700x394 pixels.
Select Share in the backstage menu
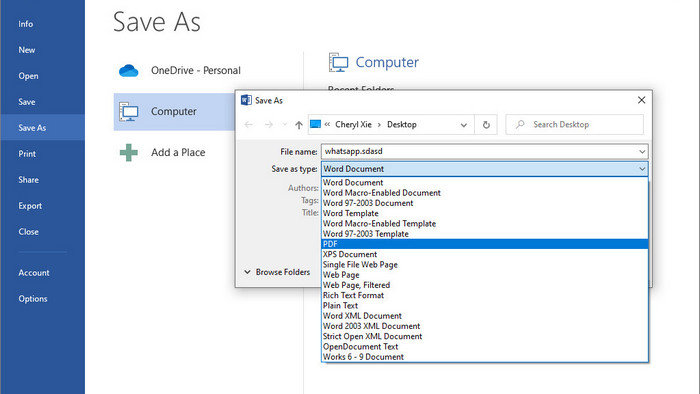point(28,179)
